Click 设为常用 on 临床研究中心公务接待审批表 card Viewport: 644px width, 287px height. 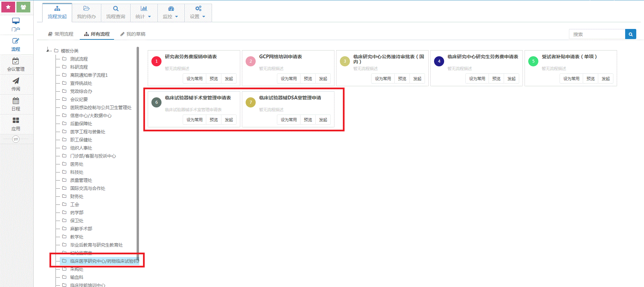click(383, 78)
